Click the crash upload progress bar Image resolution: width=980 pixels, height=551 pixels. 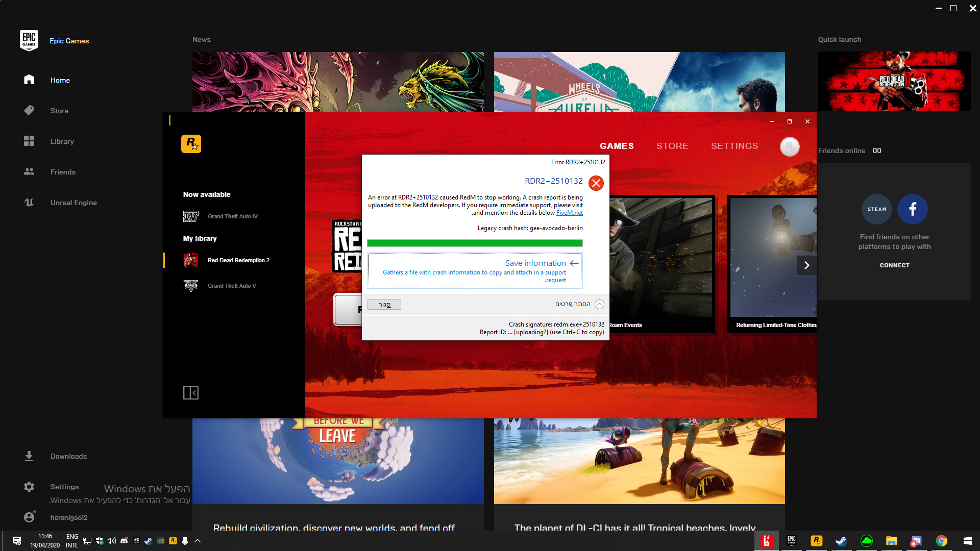pyautogui.click(x=475, y=243)
